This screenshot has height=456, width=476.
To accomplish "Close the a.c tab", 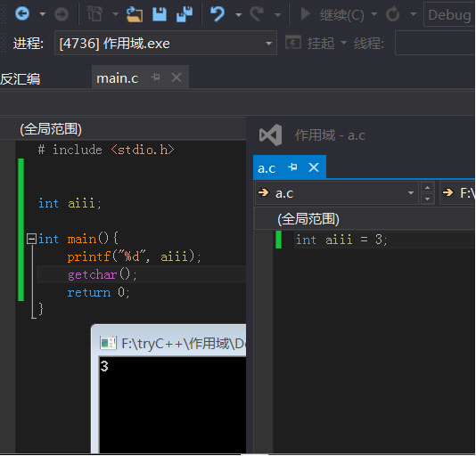I will pos(314,167).
